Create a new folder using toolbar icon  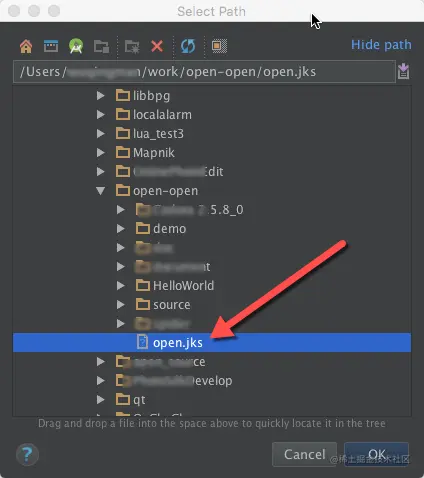(x=132, y=46)
